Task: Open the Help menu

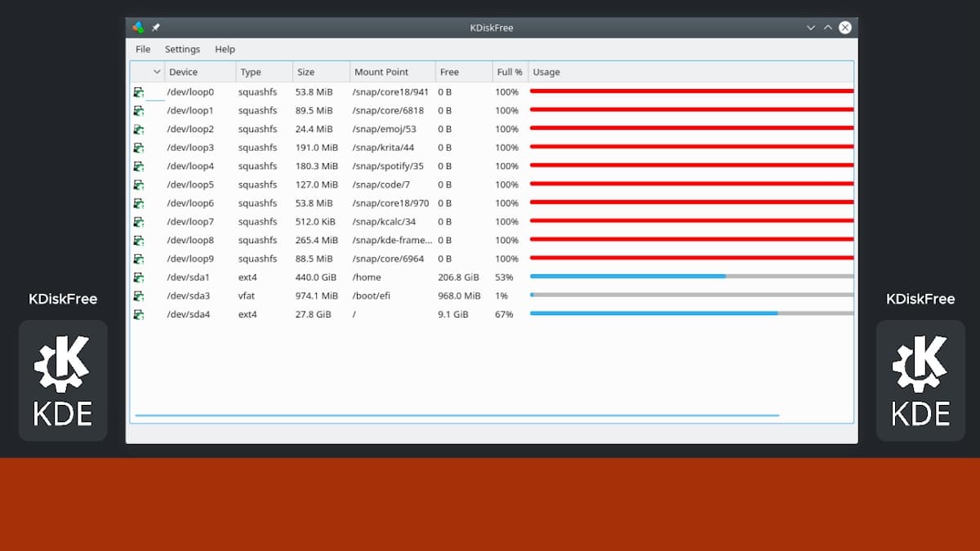Action: pyautogui.click(x=225, y=50)
